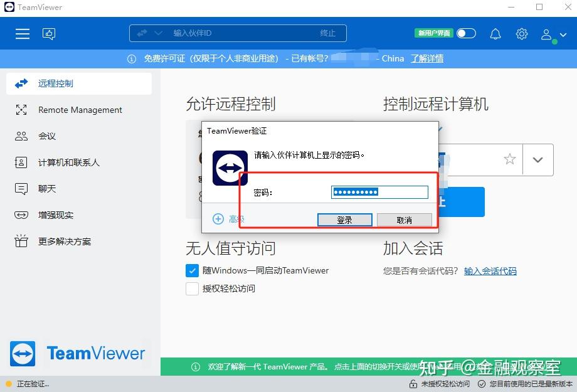Viewport: 577px width, 392px height.
Task: Expand the 高级 options in the dialog
Action: [230, 219]
